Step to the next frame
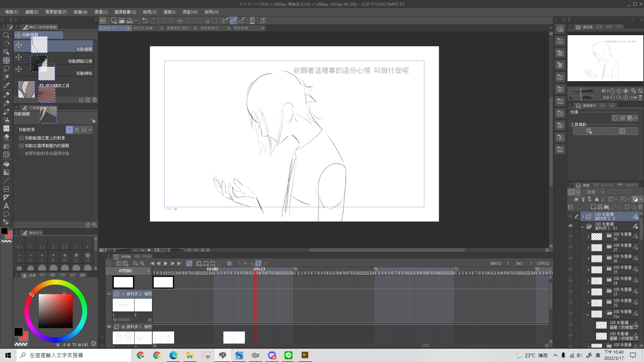 point(172,263)
